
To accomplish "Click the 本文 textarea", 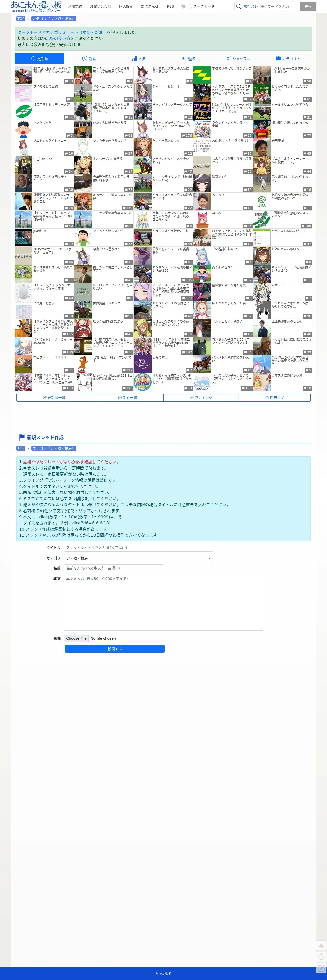I will pos(163,603).
